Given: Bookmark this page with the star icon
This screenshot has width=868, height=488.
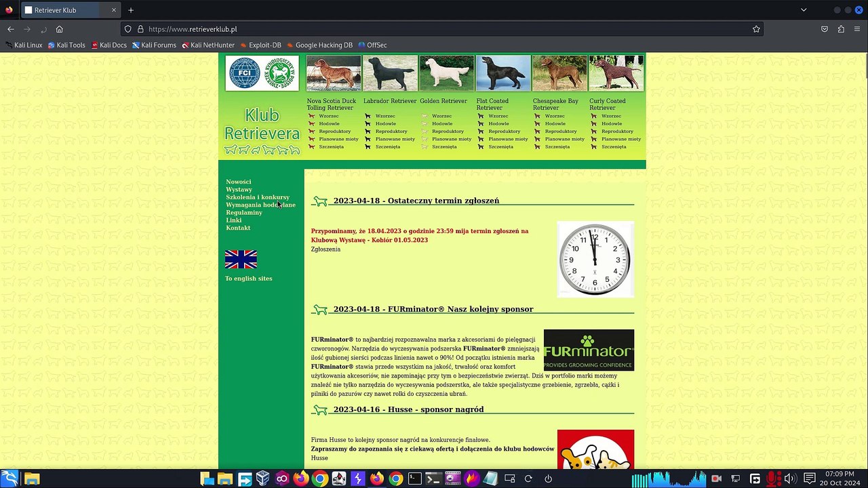Looking at the screenshot, I should 756,29.
